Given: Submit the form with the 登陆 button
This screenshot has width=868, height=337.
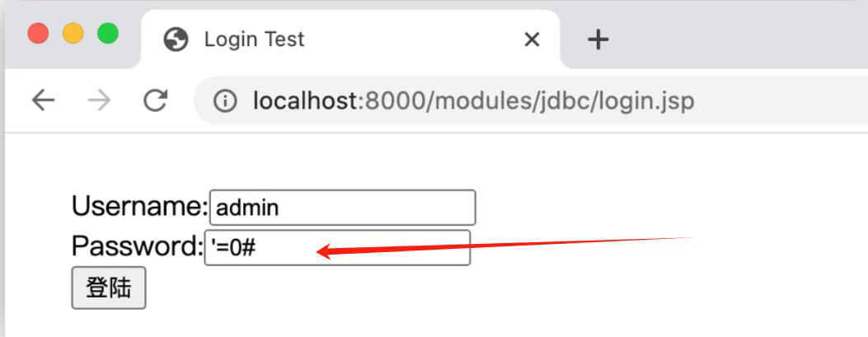Looking at the screenshot, I should coord(109,288).
